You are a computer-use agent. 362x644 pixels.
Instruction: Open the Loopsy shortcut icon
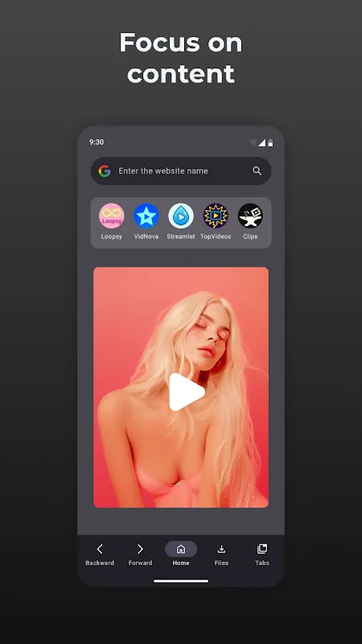click(x=112, y=216)
